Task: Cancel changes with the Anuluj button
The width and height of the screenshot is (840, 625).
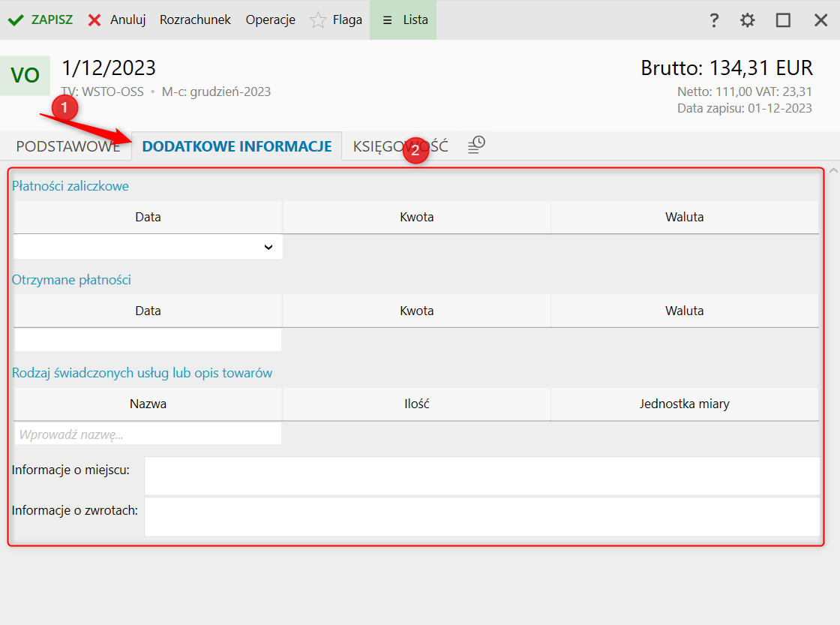Action: coord(117,20)
